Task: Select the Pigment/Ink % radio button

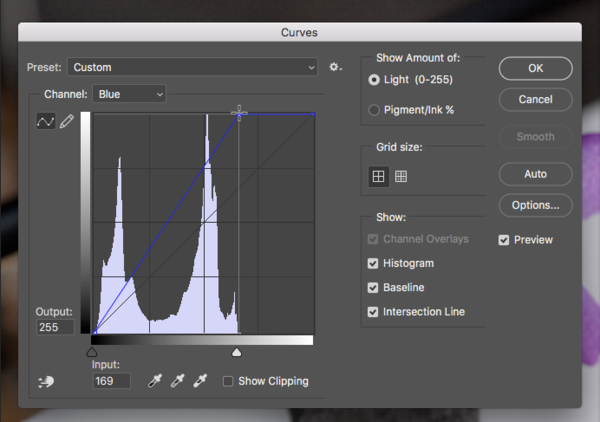Action: point(374,110)
